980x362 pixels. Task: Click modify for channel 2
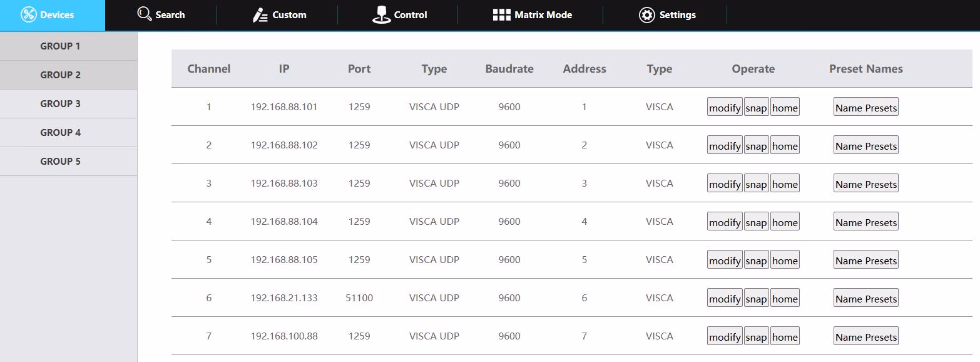725,146
